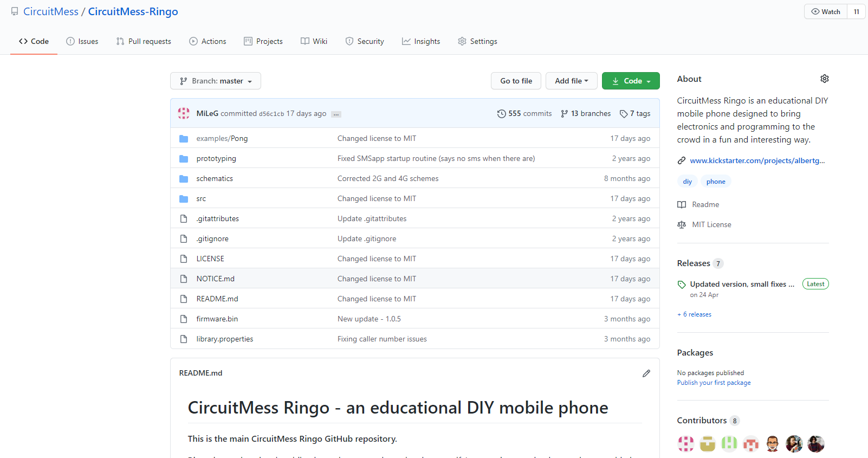868x458 pixels.
Task: Open the Pull requests tab
Action: coord(144,41)
